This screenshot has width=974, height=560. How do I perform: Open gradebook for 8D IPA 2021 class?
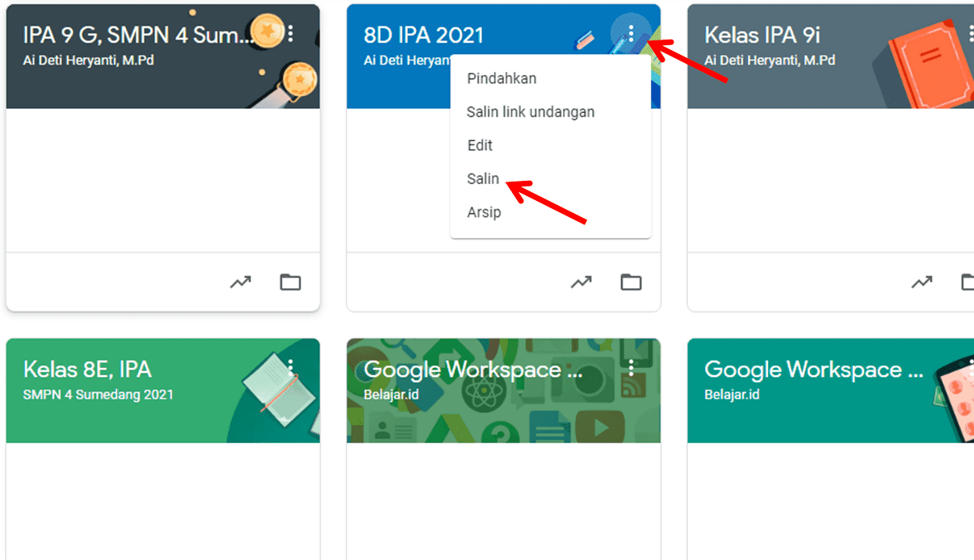[x=581, y=282]
